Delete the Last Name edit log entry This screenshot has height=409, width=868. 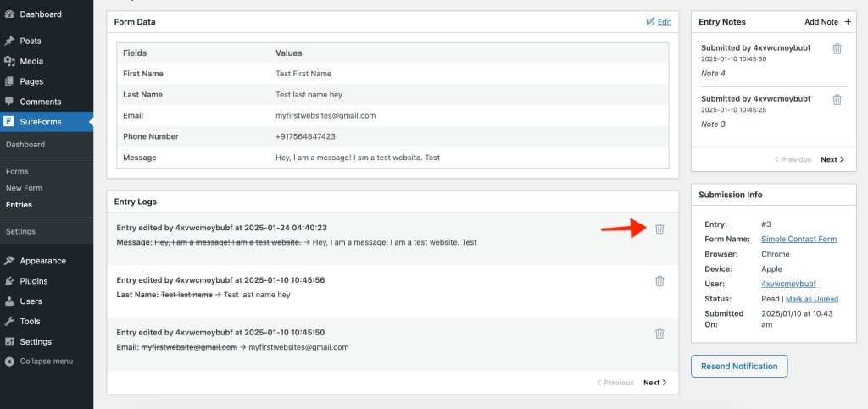[659, 281]
